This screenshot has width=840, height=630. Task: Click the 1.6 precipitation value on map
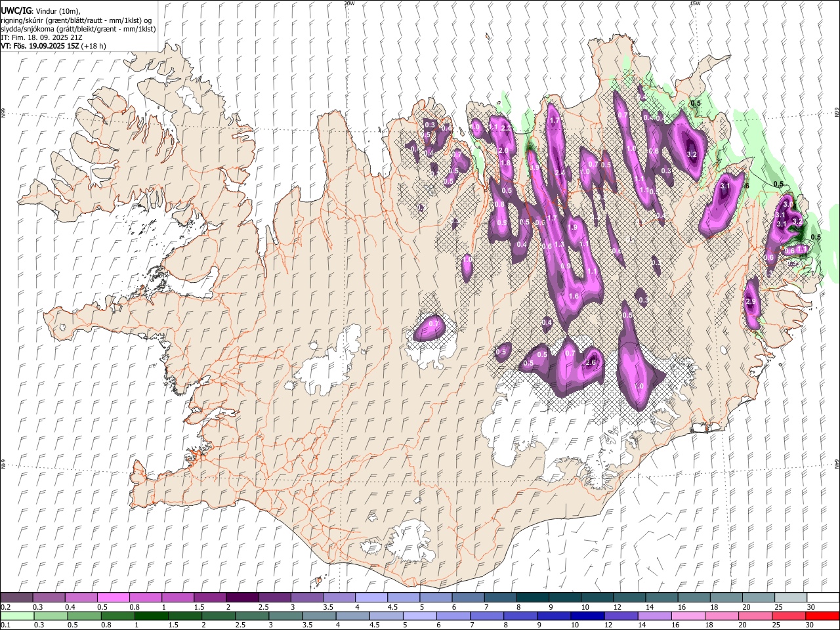pos(574,297)
